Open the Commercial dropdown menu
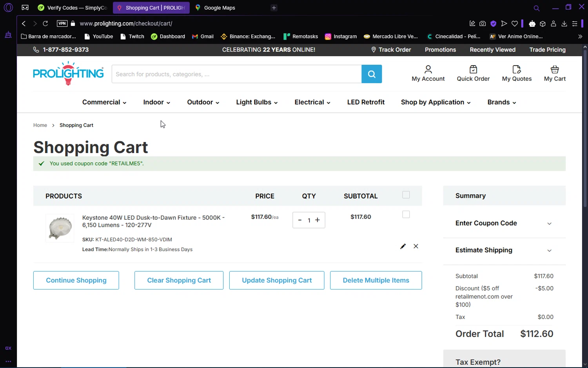Image resolution: width=588 pixels, height=368 pixels. click(104, 102)
